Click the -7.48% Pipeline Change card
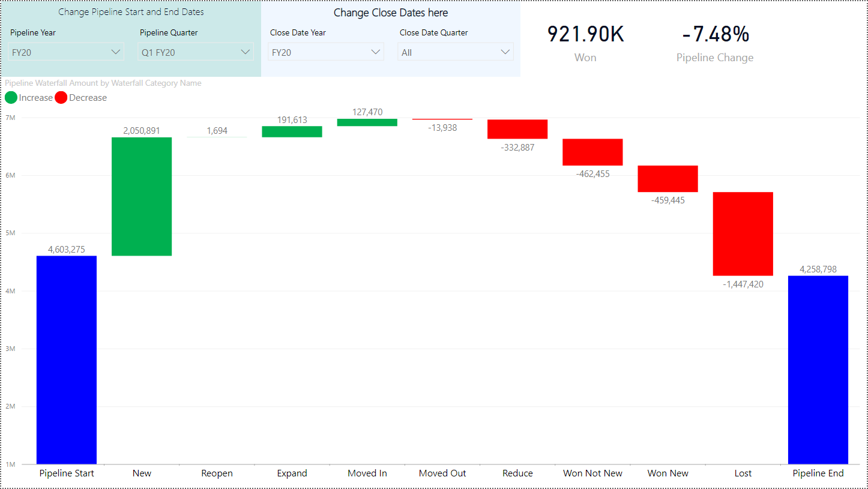The width and height of the screenshot is (868, 489). click(x=715, y=42)
